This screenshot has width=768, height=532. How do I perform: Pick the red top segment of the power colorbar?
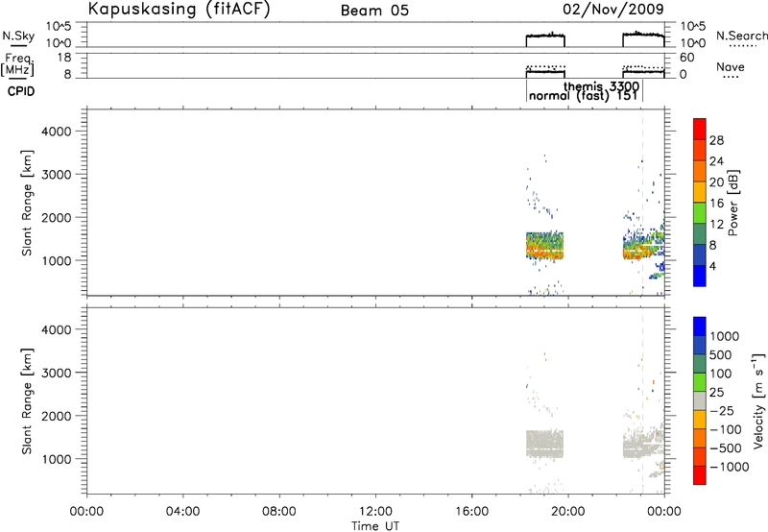(700, 130)
